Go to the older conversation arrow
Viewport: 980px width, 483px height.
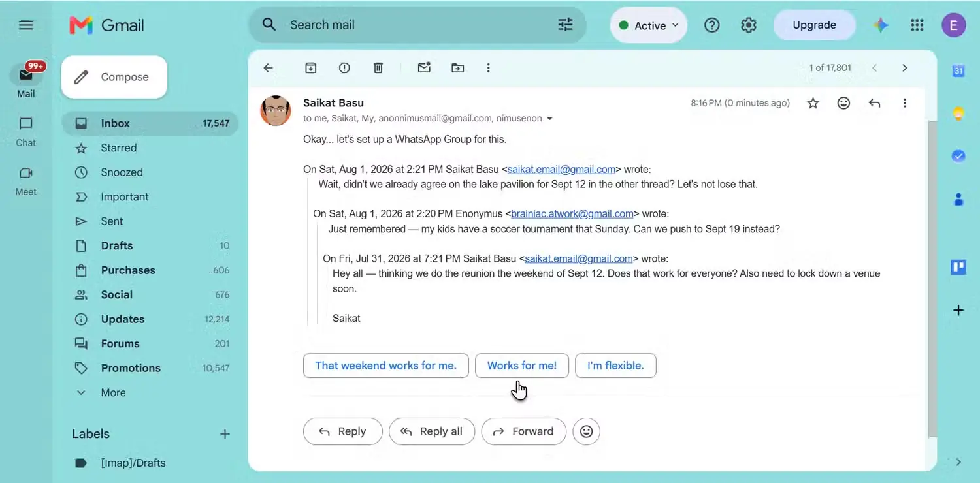[x=905, y=68]
